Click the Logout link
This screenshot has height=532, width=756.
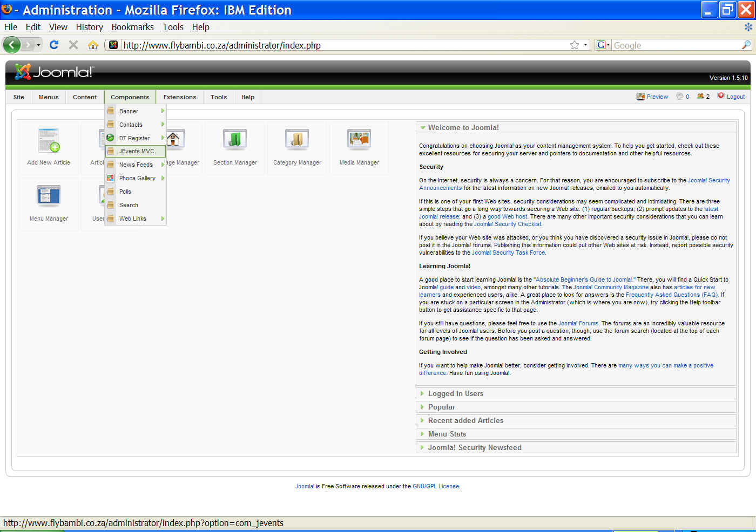[735, 97]
